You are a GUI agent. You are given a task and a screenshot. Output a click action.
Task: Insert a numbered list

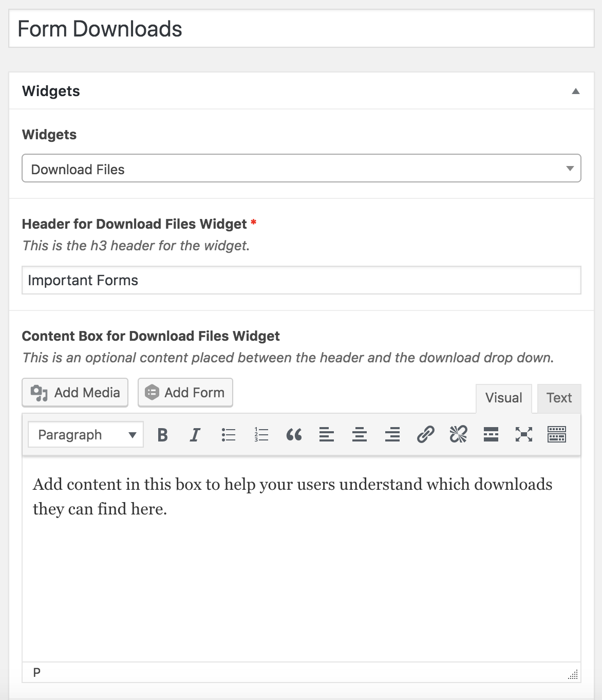[261, 435]
